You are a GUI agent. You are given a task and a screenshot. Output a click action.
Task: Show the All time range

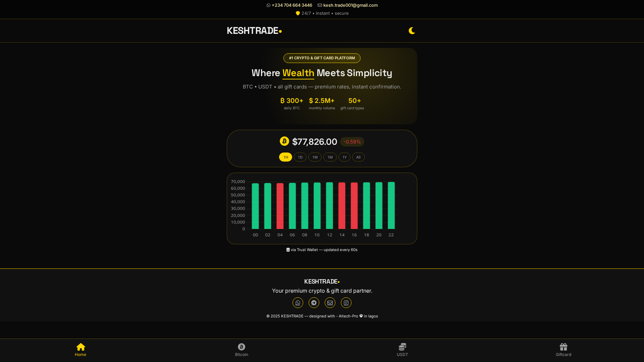[358, 157]
